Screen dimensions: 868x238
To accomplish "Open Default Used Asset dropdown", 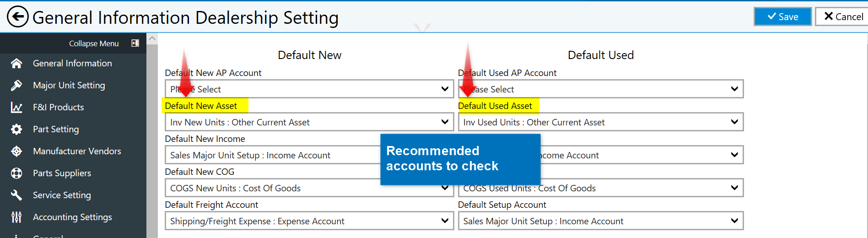I will pos(601,122).
